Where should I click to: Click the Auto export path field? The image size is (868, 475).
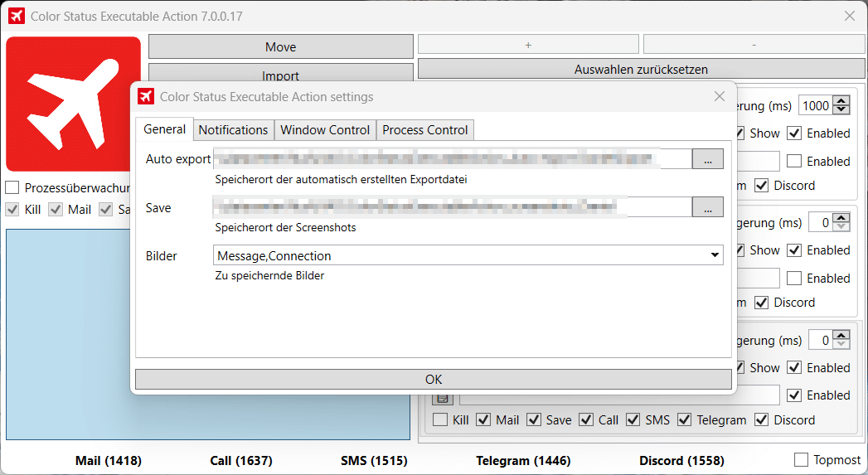453,159
